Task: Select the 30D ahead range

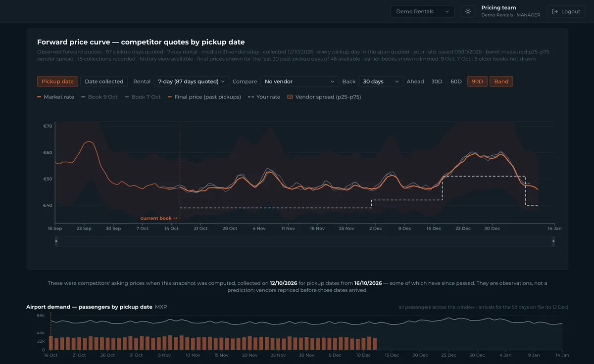Action: click(x=437, y=82)
